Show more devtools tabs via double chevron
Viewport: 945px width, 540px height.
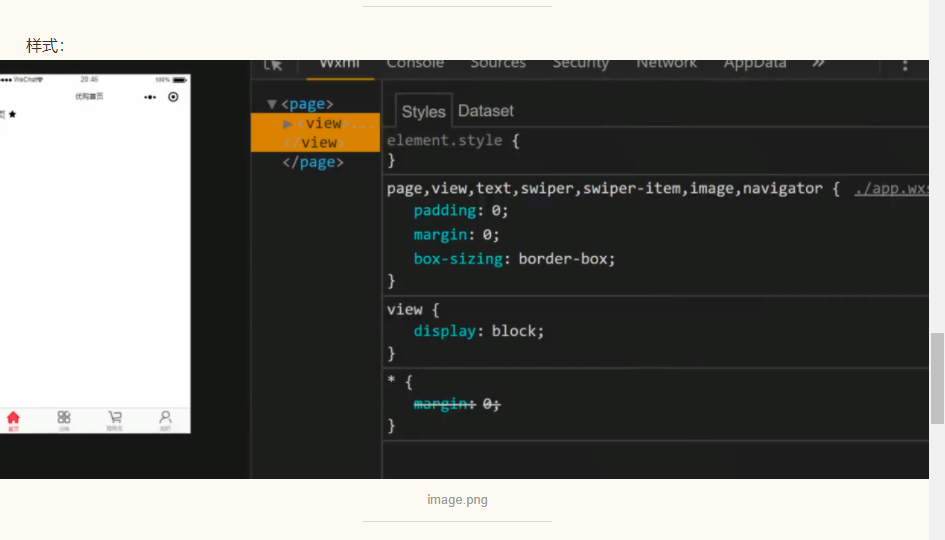[x=818, y=63]
